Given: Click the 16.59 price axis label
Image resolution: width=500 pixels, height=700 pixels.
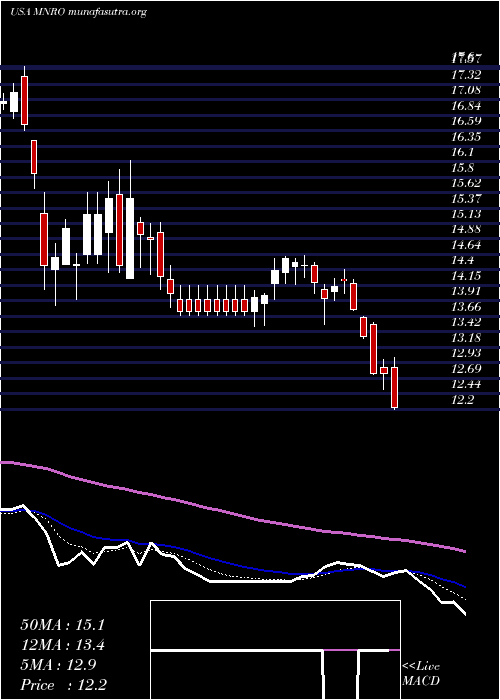Looking at the screenshot, I should click(466, 121).
